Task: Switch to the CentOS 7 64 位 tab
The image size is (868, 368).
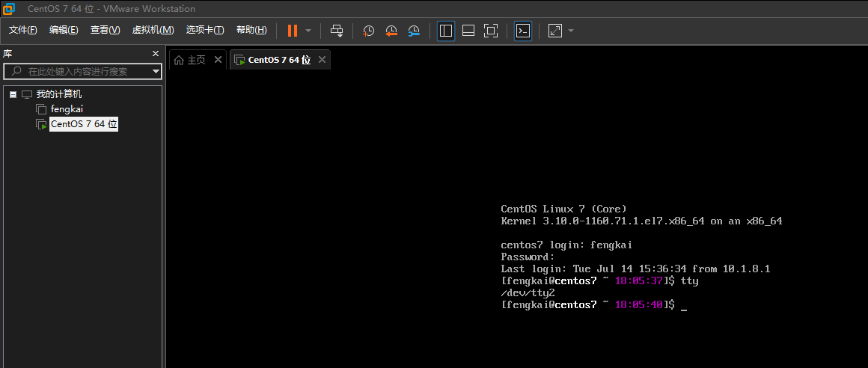Action: coord(280,60)
